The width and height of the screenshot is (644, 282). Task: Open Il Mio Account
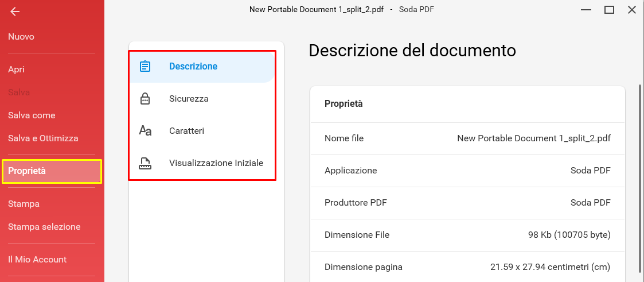point(37,260)
